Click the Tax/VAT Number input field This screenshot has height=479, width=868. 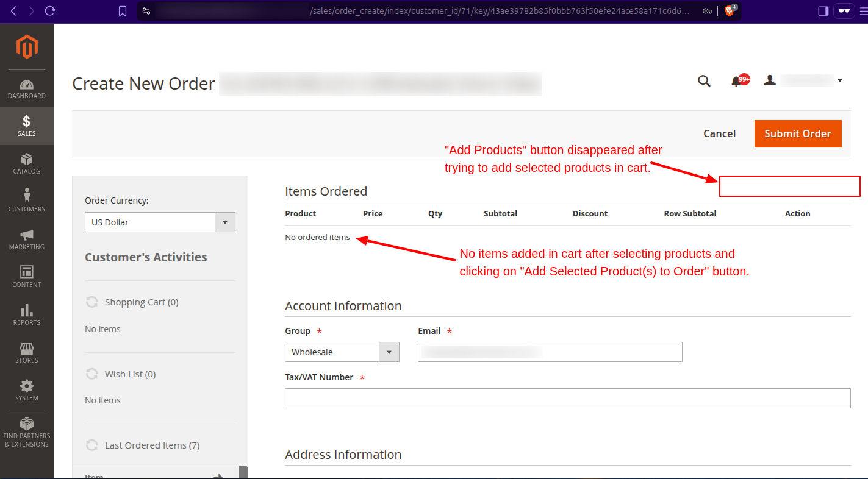point(567,398)
